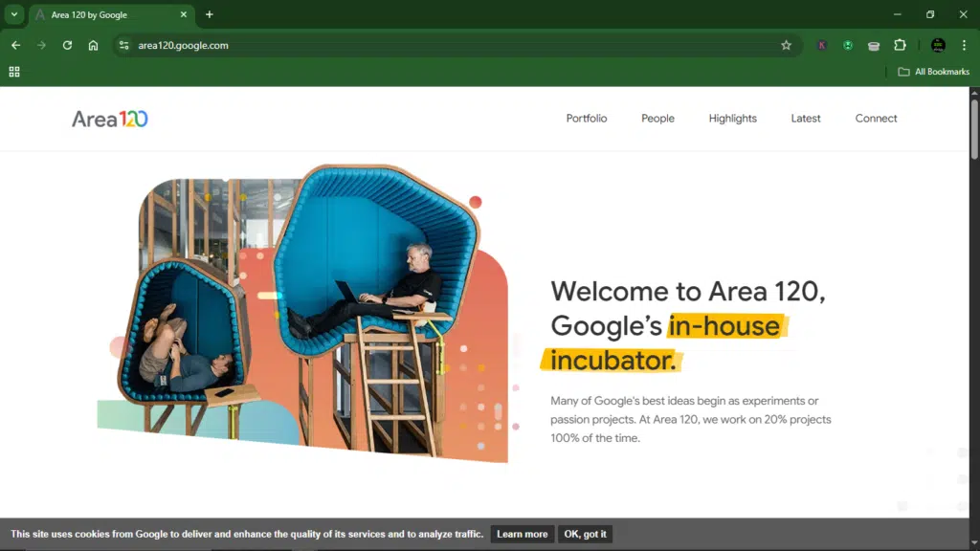The height and width of the screenshot is (551, 980).
Task: Expand the tab search dropdown arrow
Action: 14,14
